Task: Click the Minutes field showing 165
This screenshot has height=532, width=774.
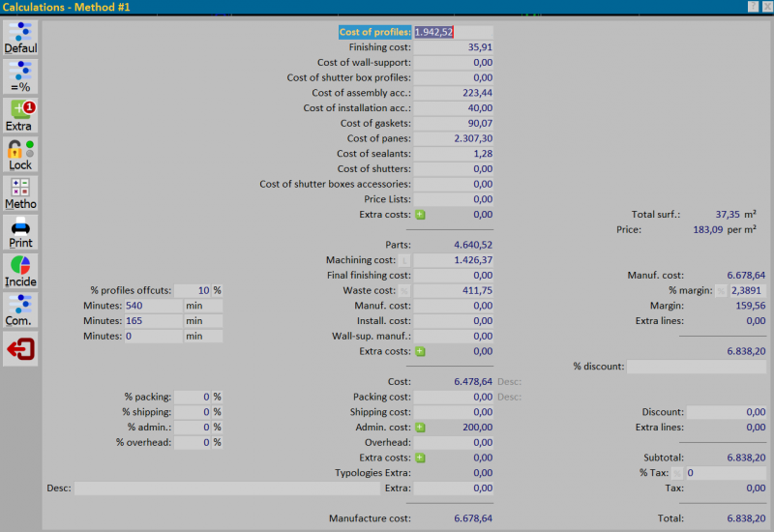Action: point(154,321)
